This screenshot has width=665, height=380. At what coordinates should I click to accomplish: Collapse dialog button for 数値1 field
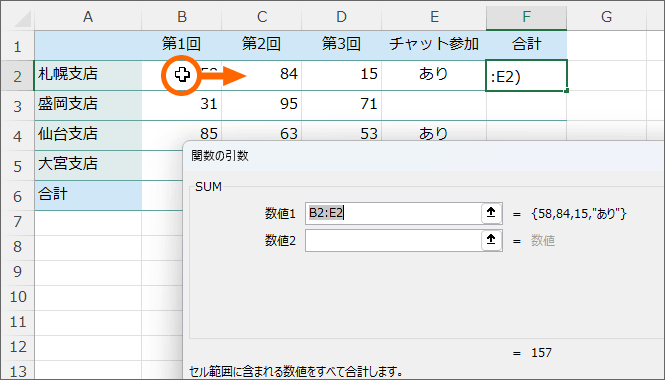pyautogui.click(x=491, y=213)
